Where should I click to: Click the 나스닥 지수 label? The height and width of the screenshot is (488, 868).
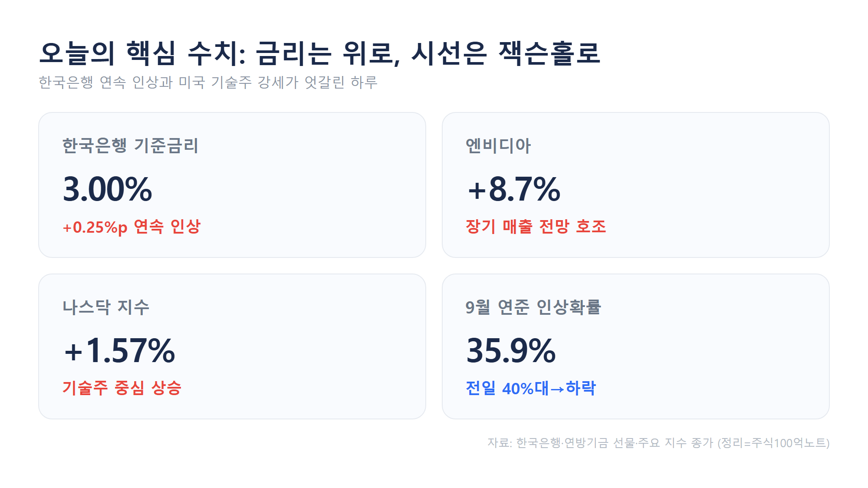(106, 307)
